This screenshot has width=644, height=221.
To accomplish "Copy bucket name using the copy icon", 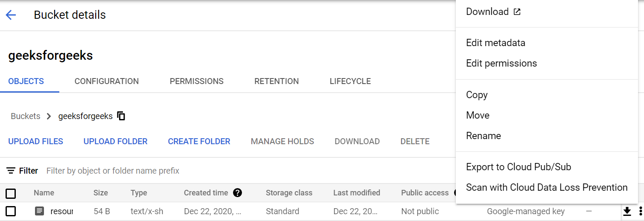I will point(121,116).
